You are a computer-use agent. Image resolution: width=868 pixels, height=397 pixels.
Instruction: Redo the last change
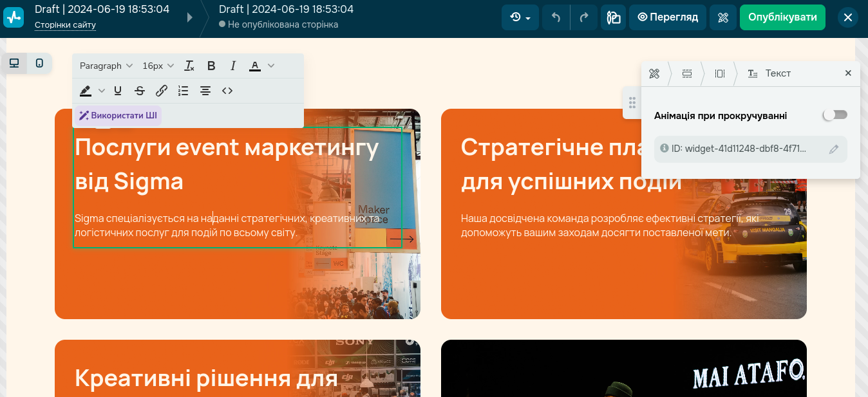(583, 17)
